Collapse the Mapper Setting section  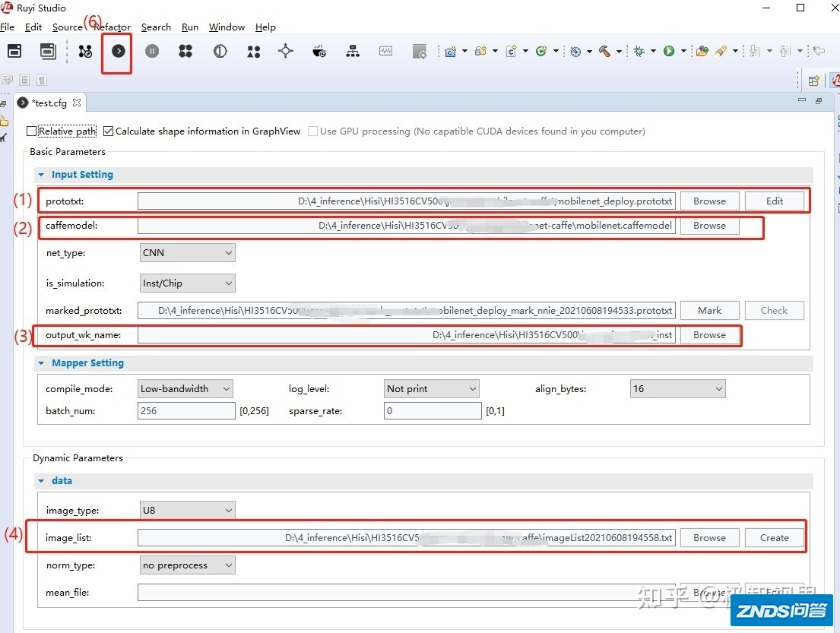tap(41, 363)
